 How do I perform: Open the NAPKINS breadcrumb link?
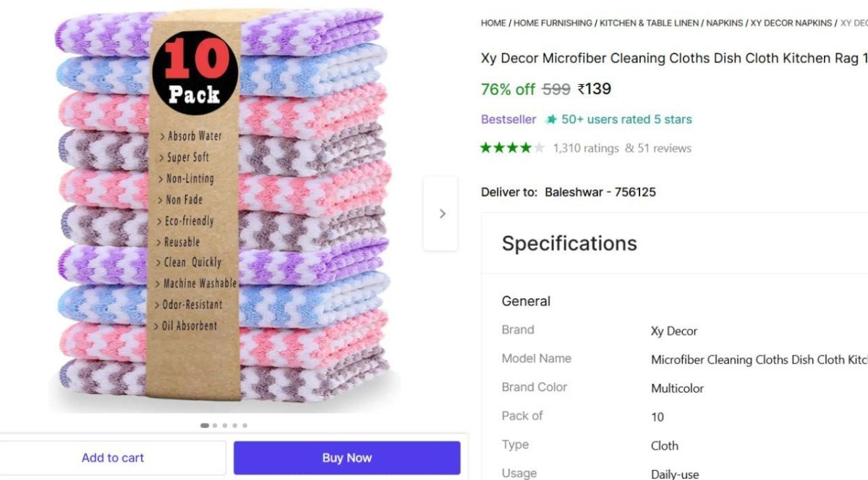728,22
